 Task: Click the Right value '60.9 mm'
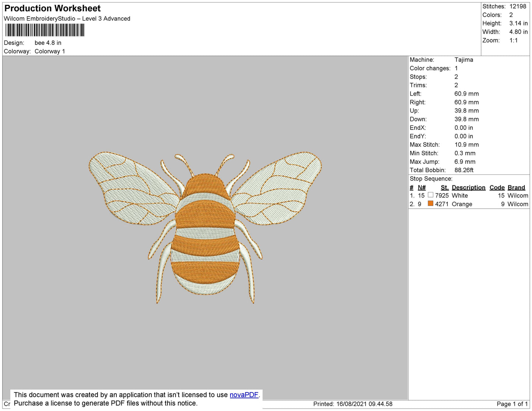pos(466,102)
